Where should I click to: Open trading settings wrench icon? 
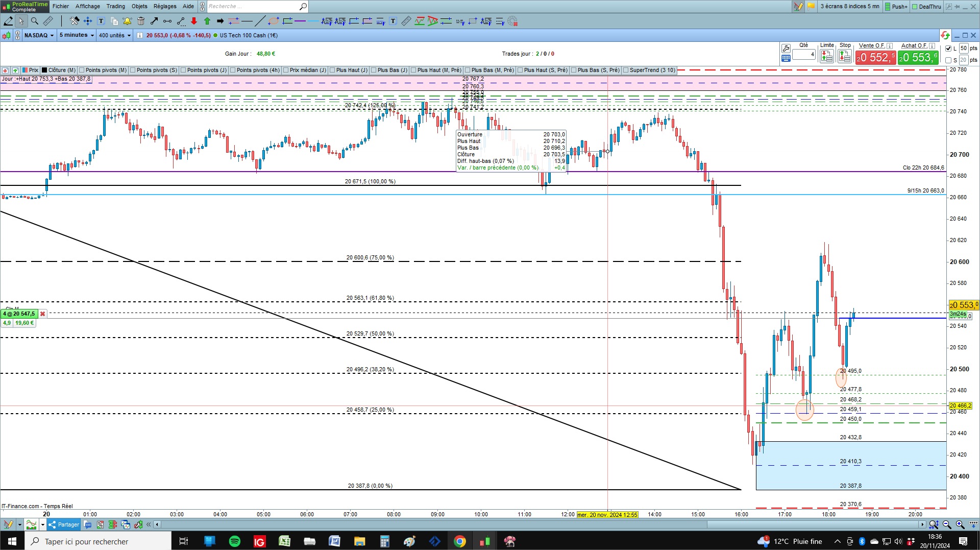click(786, 49)
